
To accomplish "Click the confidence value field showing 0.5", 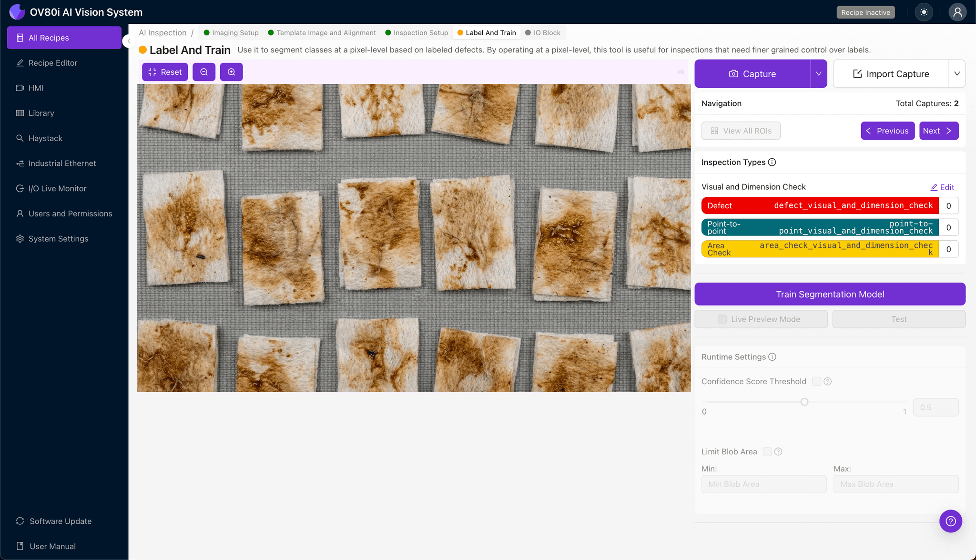I will click(x=935, y=407).
